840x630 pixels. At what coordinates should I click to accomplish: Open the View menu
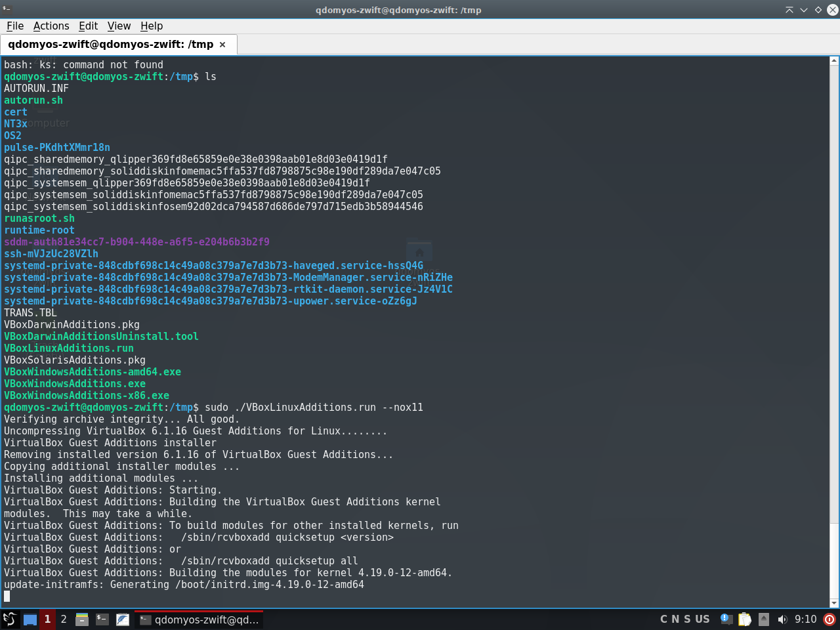click(119, 26)
